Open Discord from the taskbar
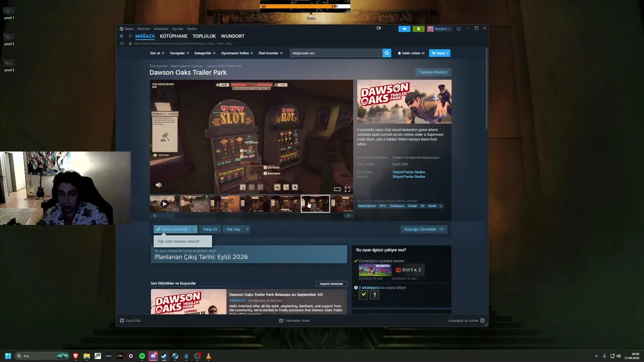The height and width of the screenshot is (362, 644). (153, 356)
